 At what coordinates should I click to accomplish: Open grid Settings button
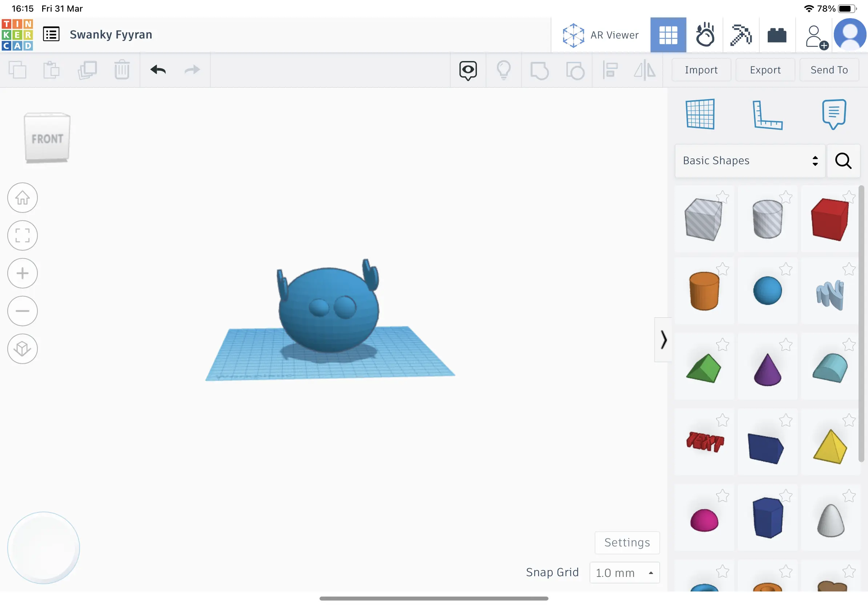(627, 542)
